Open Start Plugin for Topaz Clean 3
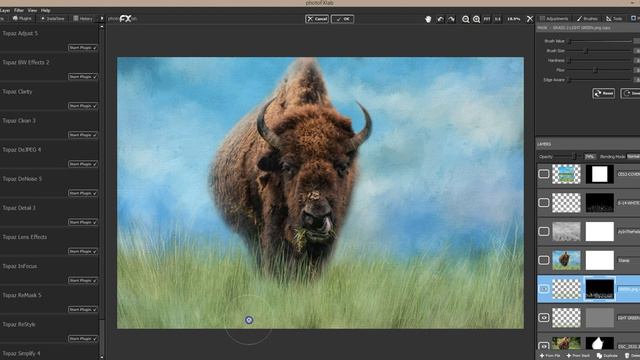This screenshot has width=640, height=360. [83, 135]
